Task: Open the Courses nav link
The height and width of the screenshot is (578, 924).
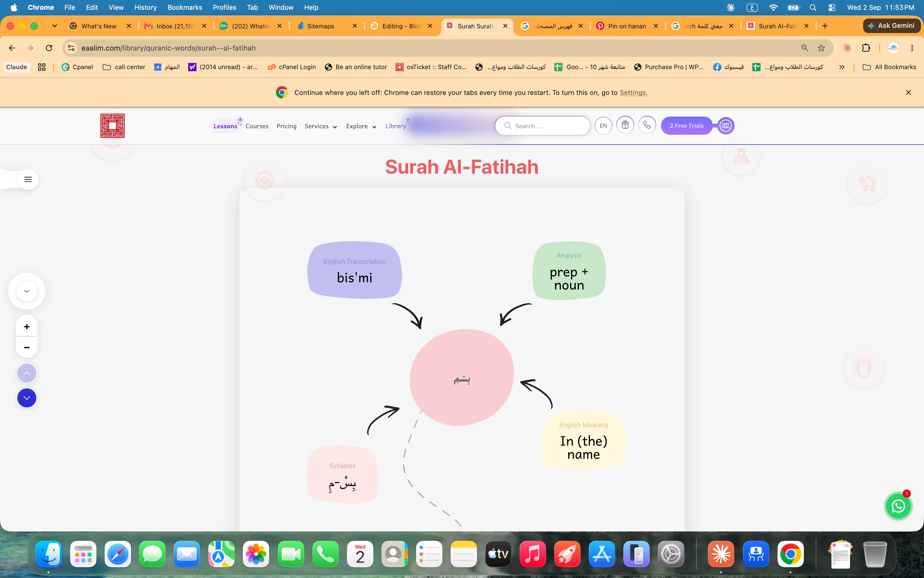Action: 257,126
